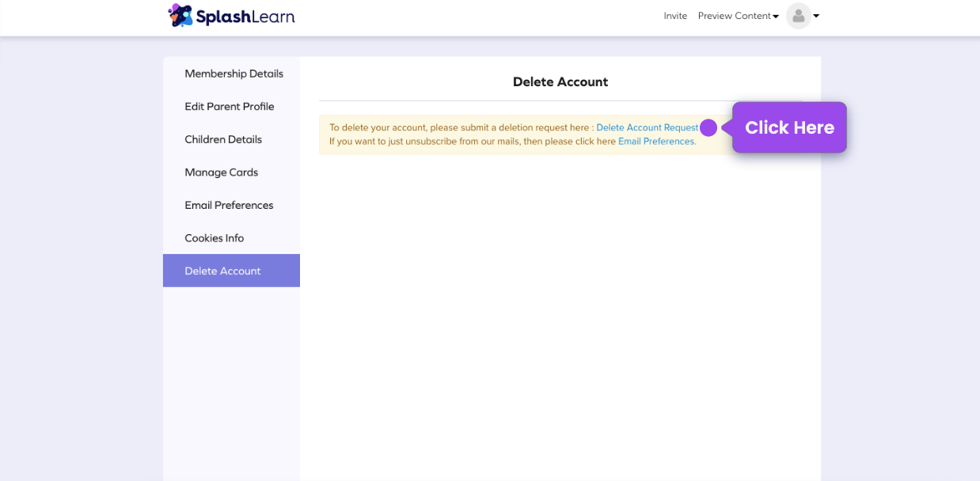Screen dimensions: 980x481
Task: Click the colorful splash icon beside SplashLearn
Action: 180,14
